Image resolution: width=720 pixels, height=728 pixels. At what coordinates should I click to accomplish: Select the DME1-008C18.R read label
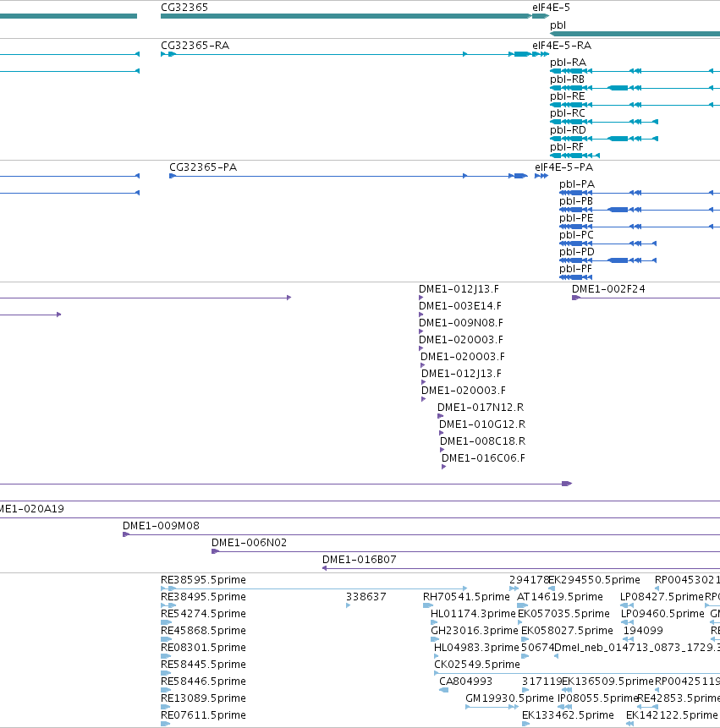coord(482,441)
